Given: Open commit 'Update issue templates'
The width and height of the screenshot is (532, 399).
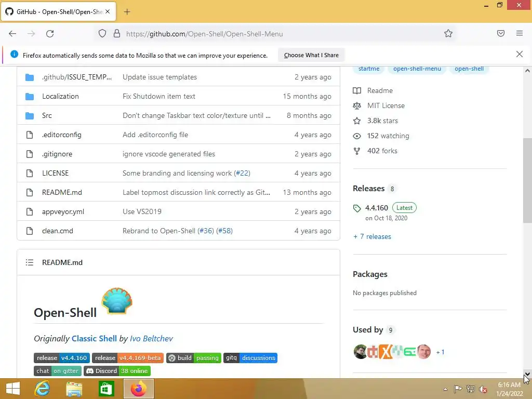Looking at the screenshot, I should (159, 77).
